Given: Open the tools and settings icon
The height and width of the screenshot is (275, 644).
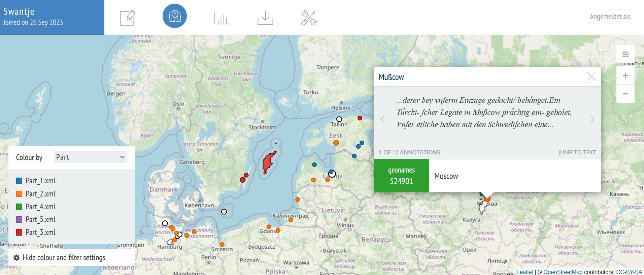Looking at the screenshot, I should tap(309, 18).
